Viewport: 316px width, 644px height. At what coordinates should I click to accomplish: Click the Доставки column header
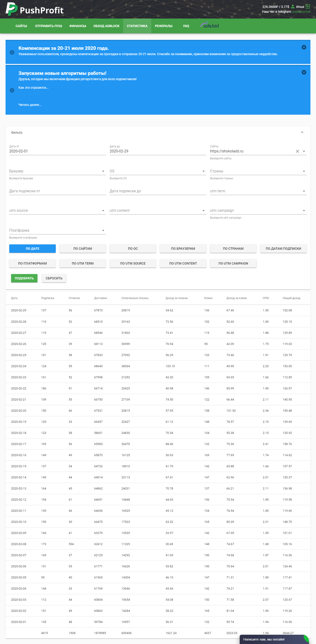100,298
